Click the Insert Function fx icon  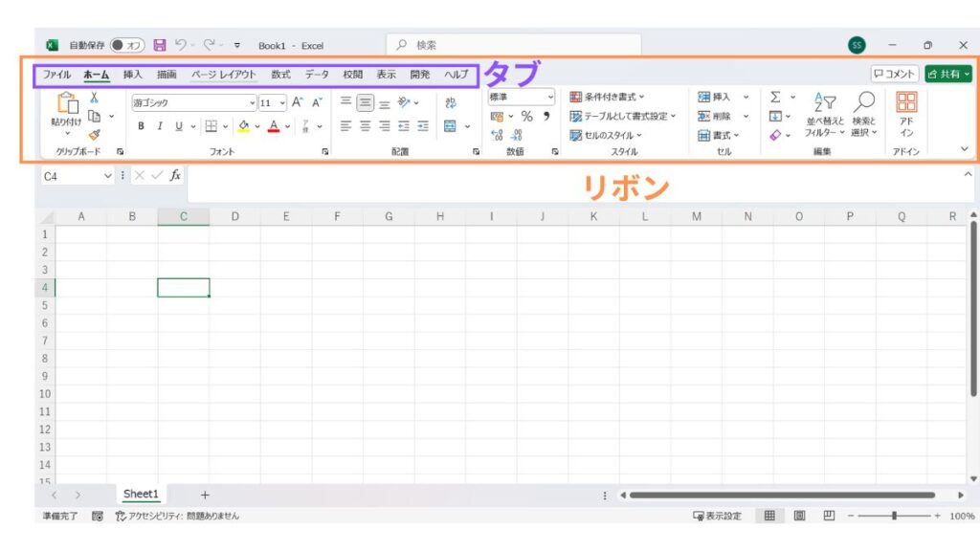tap(176, 176)
